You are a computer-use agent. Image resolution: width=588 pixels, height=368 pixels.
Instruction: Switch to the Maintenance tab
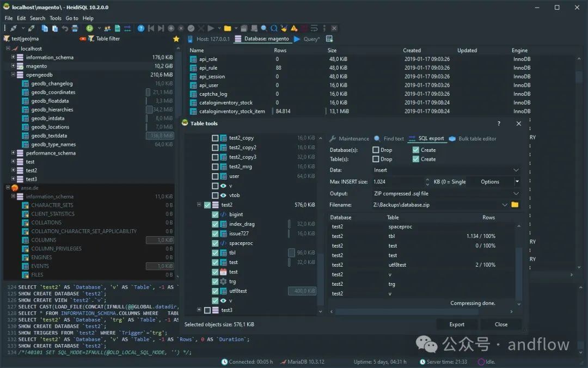click(x=350, y=139)
